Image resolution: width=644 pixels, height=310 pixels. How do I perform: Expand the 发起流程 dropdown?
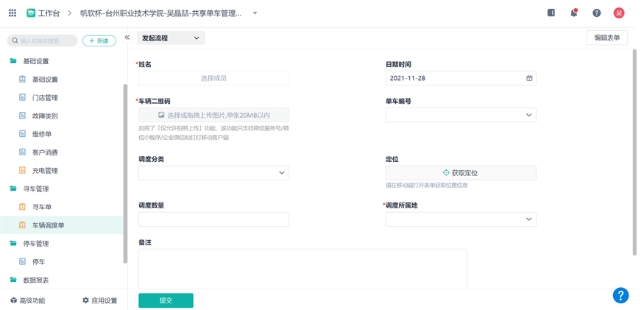[x=171, y=38]
